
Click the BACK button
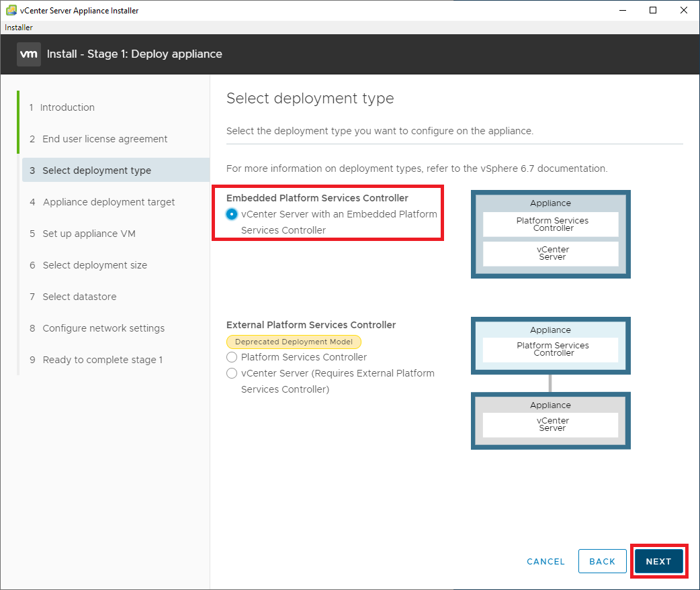(x=602, y=561)
